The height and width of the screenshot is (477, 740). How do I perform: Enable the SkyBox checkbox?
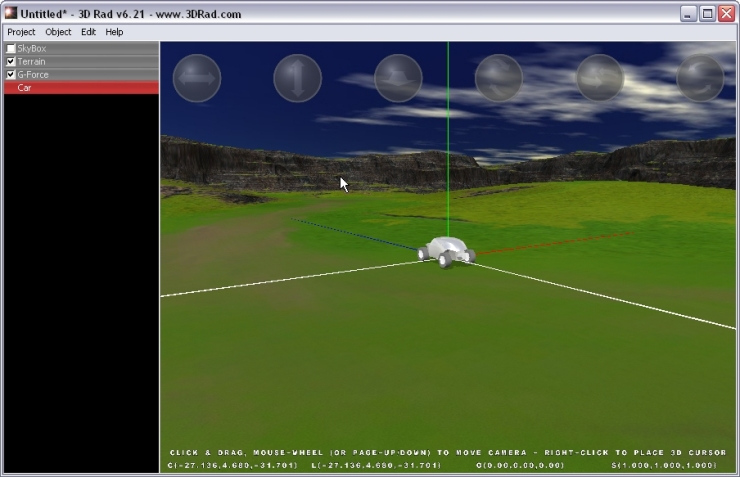[11, 48]
